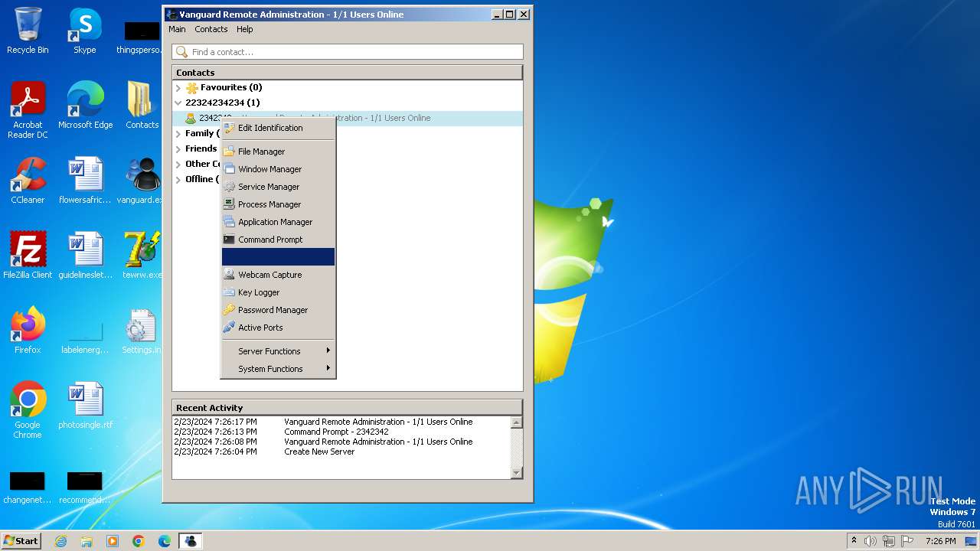Click the Process Manager icon

(x=229, y=204)
